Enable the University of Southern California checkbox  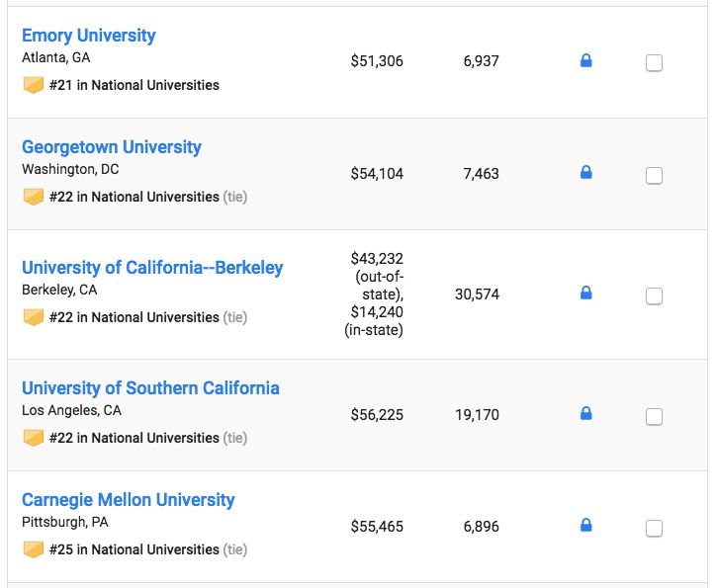[654, 416]
